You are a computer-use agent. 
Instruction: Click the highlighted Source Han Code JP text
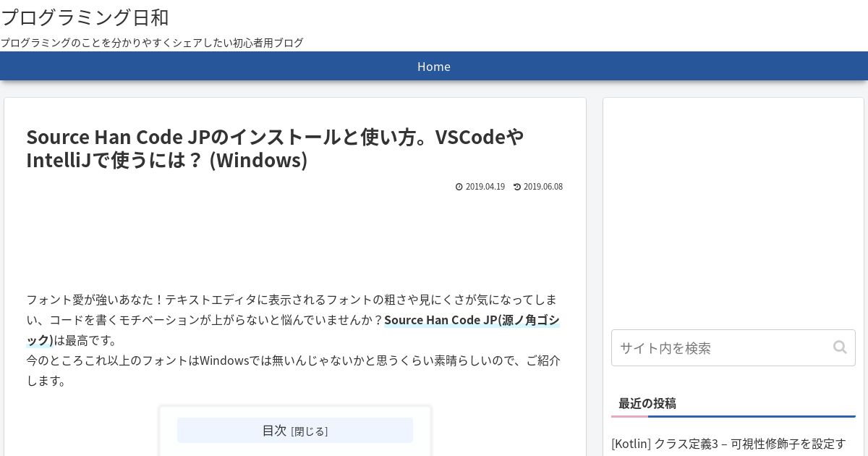click(472, 320)
